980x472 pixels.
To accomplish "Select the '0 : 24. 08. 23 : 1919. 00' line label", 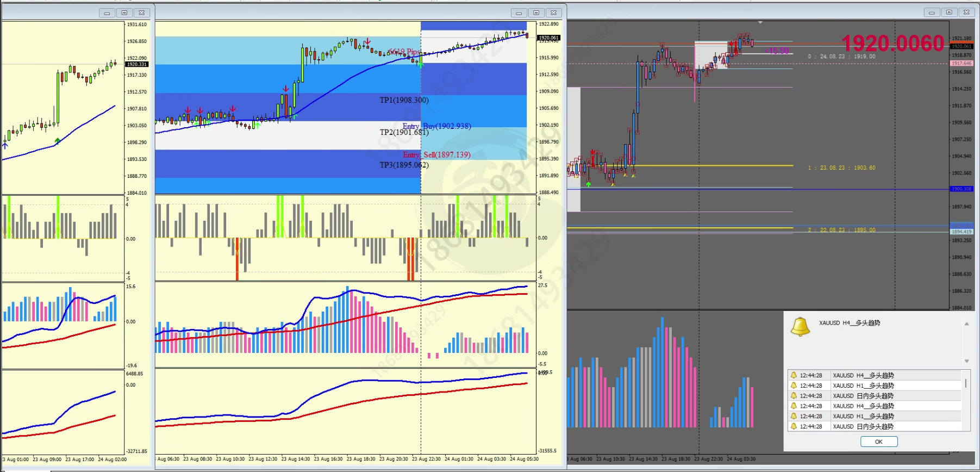I will [x=841, y=57].
